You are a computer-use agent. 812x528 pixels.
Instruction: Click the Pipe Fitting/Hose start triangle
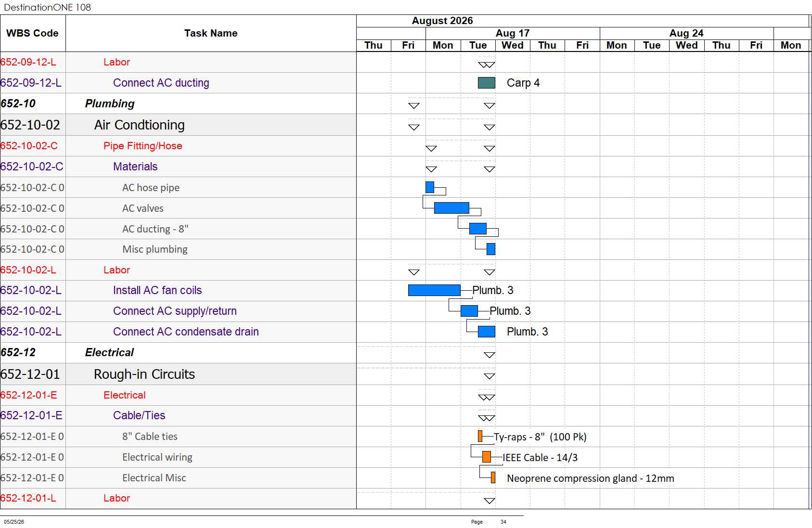point(431,149)
